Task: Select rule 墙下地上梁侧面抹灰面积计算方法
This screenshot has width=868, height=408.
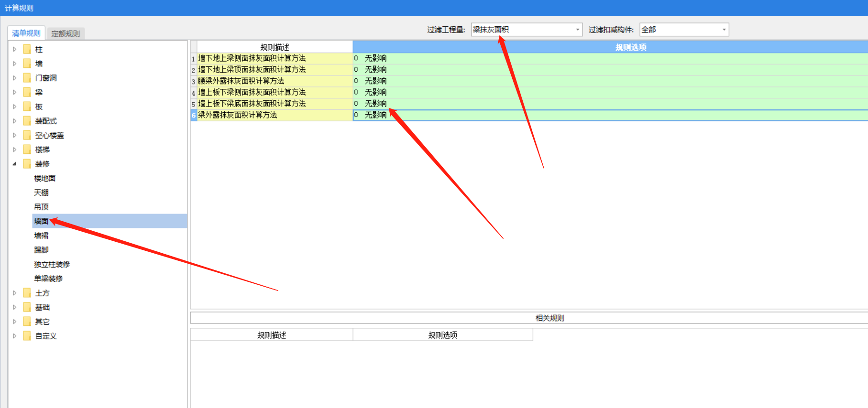Action: coord(275,58)
